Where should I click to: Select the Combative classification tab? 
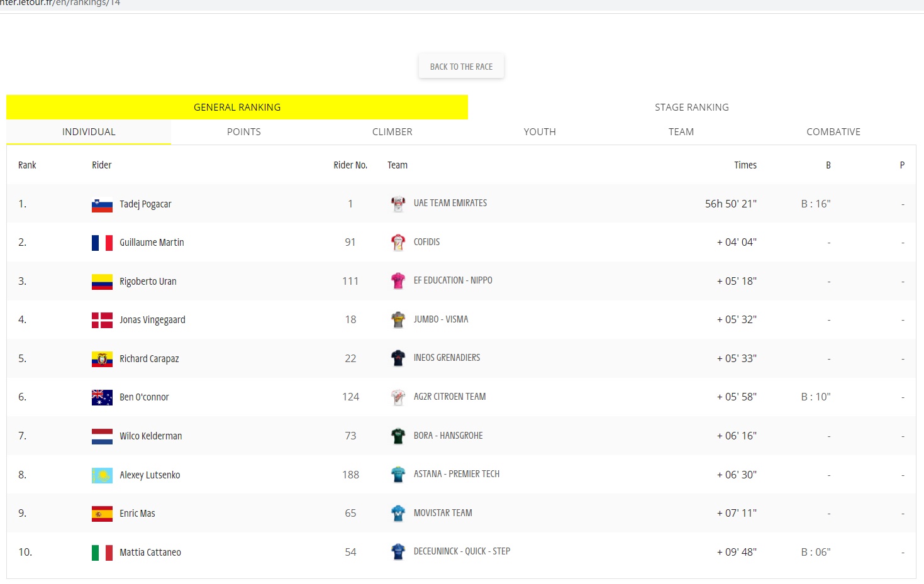pyautogui.click(x=833, y=131)
